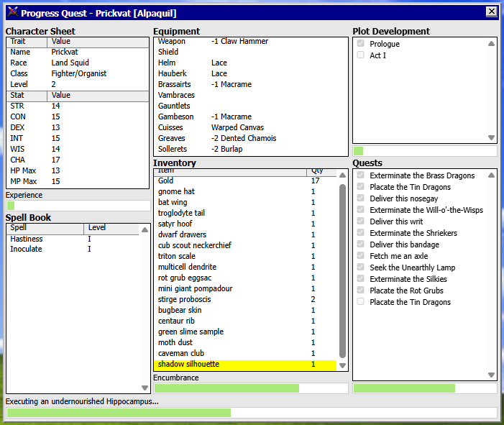This screenshot has width=504, height=425.
Task: Click the Cuisses Warped Canvas row
Action: [x=251, y=127]
